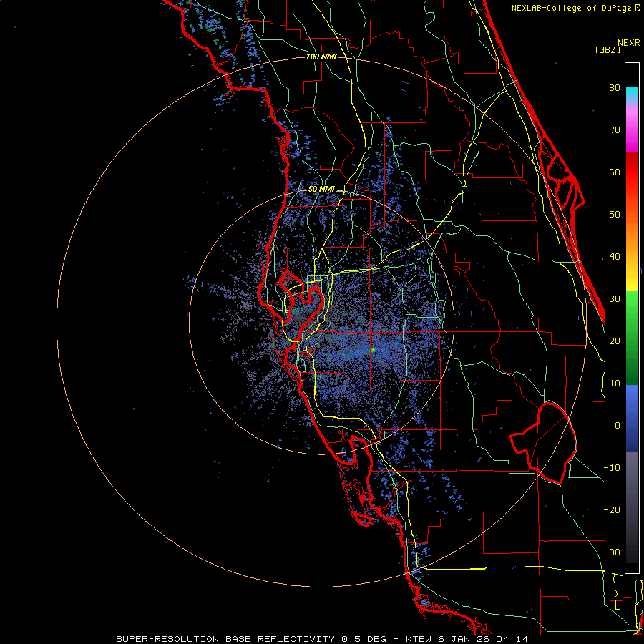Click the SUPER-RESOLUTION BASE REFLECTIVITY caption text
Image resolution: width=644 pixels, height=644 pixels.
click(225, 639)
